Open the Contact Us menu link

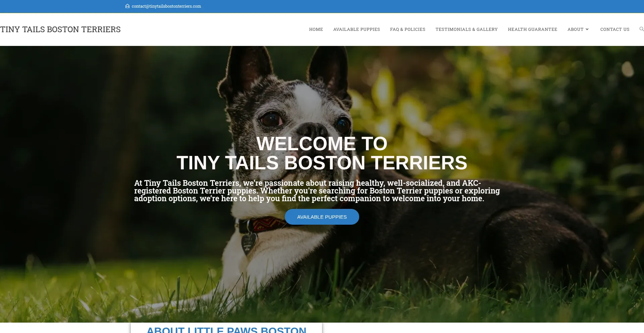coord(615,30)
